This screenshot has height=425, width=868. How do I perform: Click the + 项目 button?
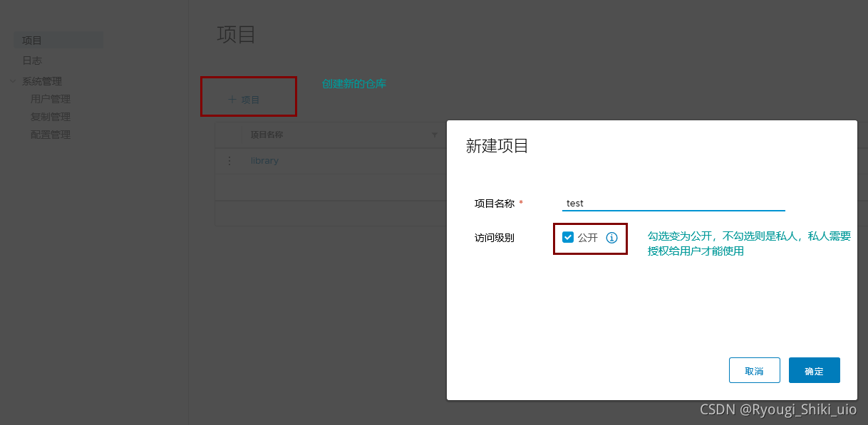(x=248, y=98)
